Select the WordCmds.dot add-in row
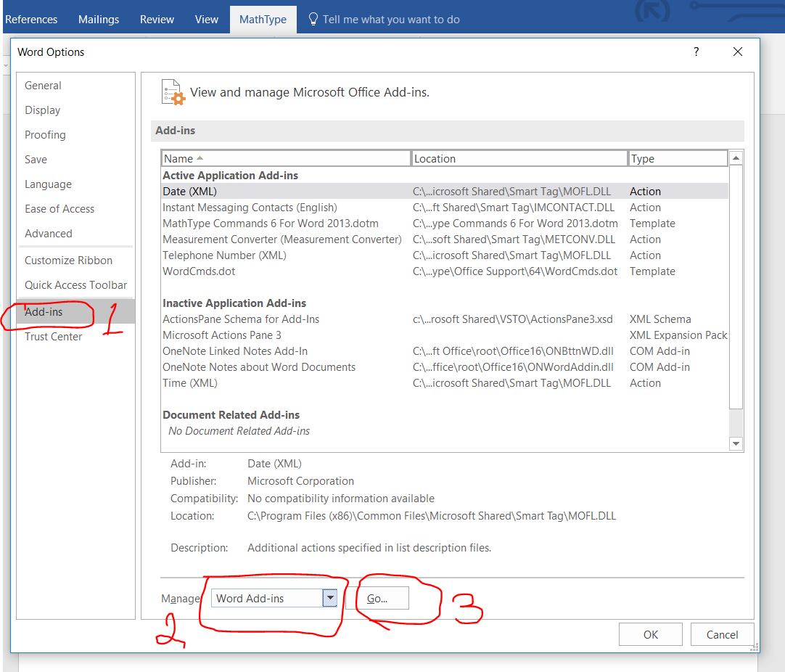This screenshot has width=785, height=672. coord(445,271)
